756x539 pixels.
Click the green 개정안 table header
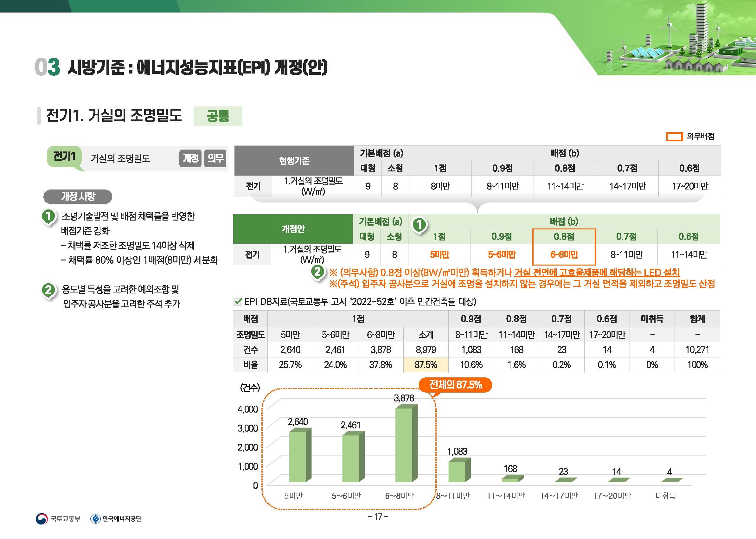tap(293, 229)
